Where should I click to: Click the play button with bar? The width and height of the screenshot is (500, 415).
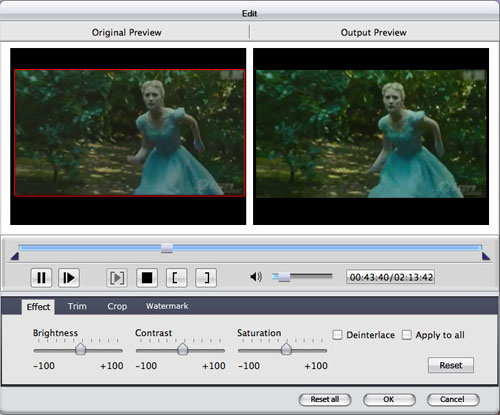click(x=69, y=277)
